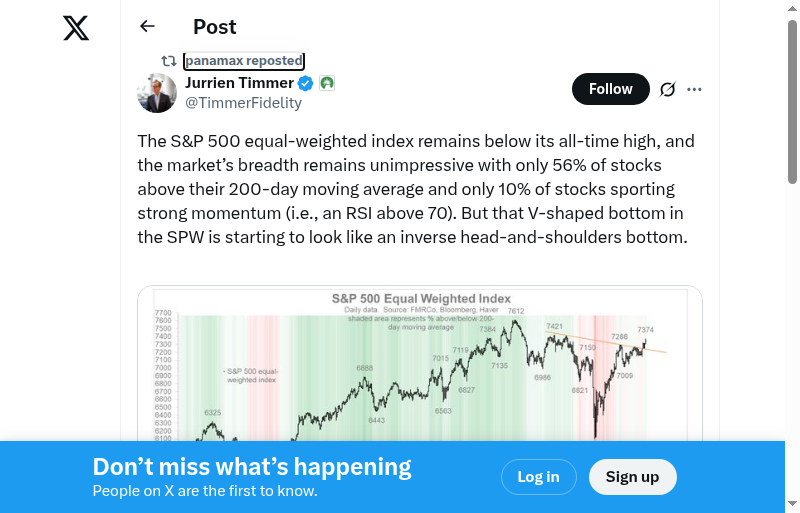Click the X logo
The width and height of the screenshot is (800, 513).
[76, 28]
